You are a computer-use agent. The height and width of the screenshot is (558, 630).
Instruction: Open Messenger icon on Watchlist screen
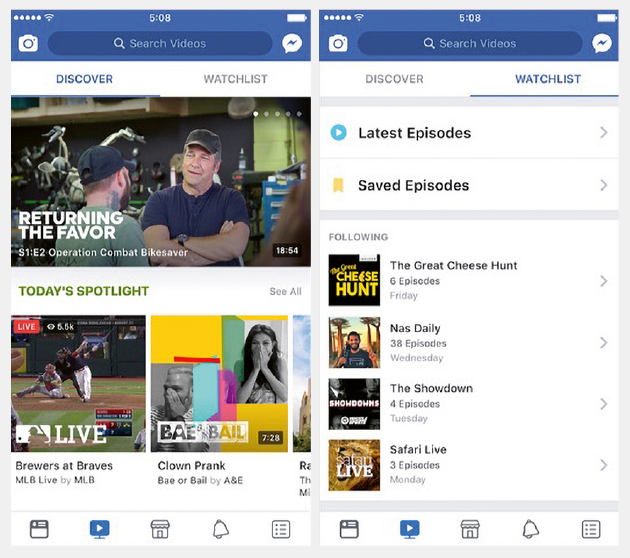pos(602,43)
